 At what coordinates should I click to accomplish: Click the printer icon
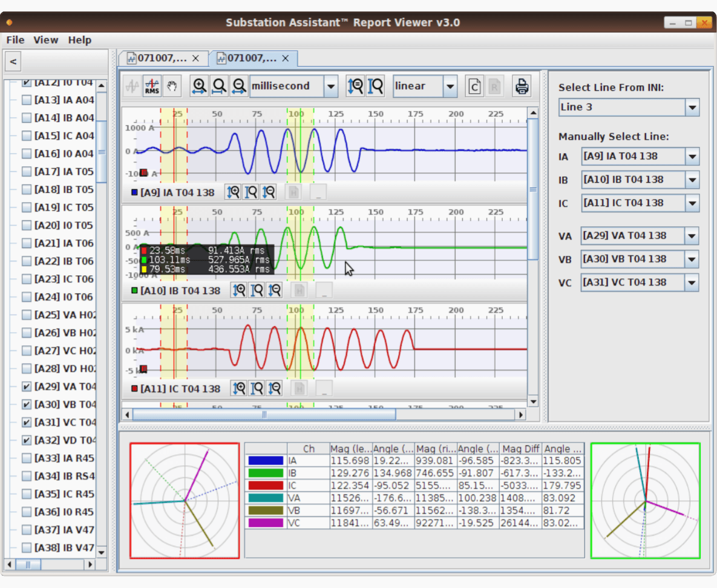click(522, 86)
